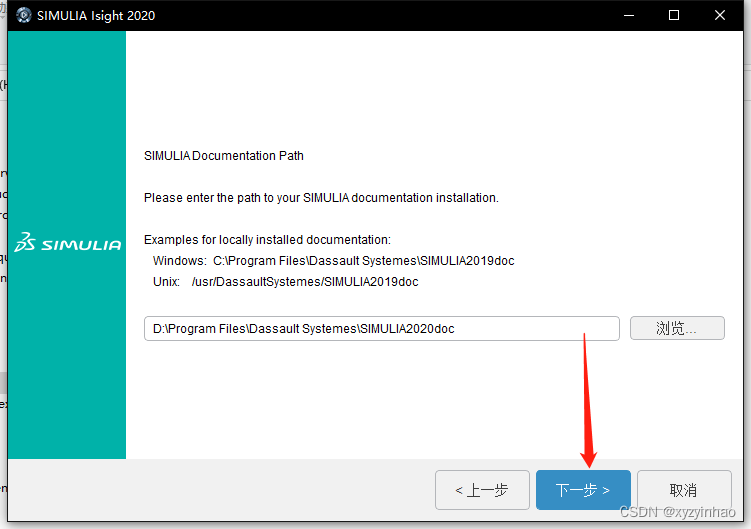This screenshot has width=751, height=529.
Task: Focus the documentation path input field
Action: pyautogui.click(x=380, y=328)
